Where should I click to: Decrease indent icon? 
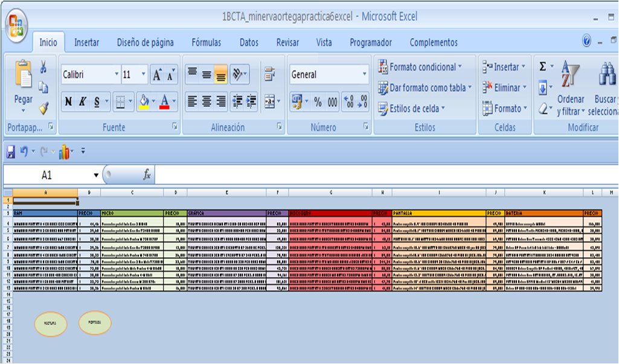[x=237, y=102]
